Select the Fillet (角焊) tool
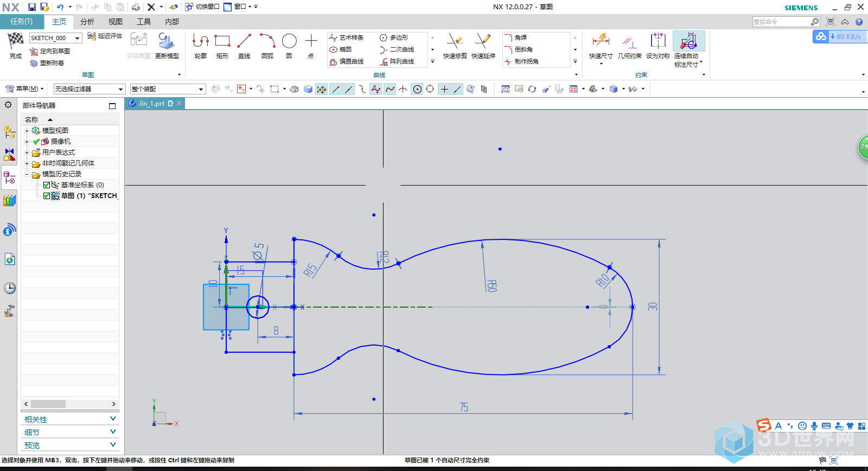The height and width of the screenshot is (471, 868). (515, 37)
